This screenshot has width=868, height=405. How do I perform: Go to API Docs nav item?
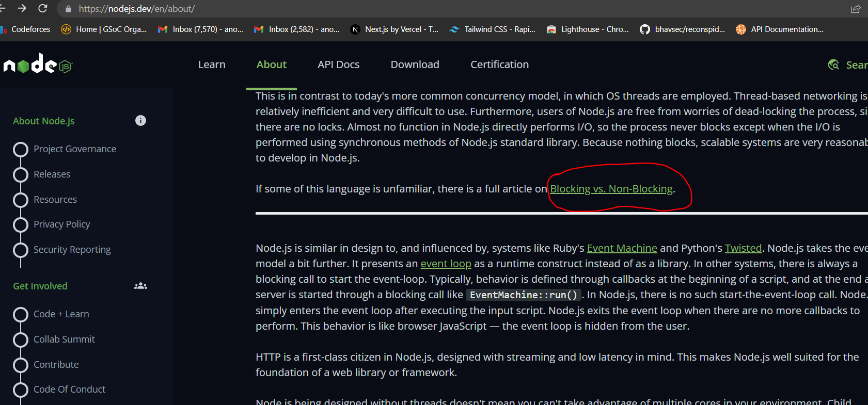click(x=339, y=64)
